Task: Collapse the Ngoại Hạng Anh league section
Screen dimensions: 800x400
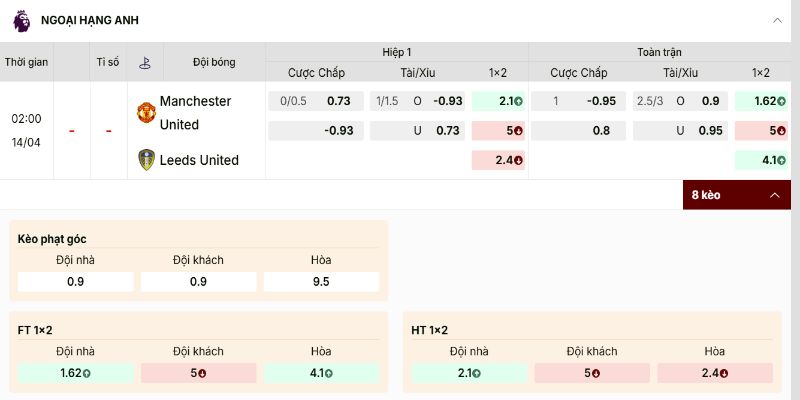Action: pyautogui.click(x=777, y=20)
